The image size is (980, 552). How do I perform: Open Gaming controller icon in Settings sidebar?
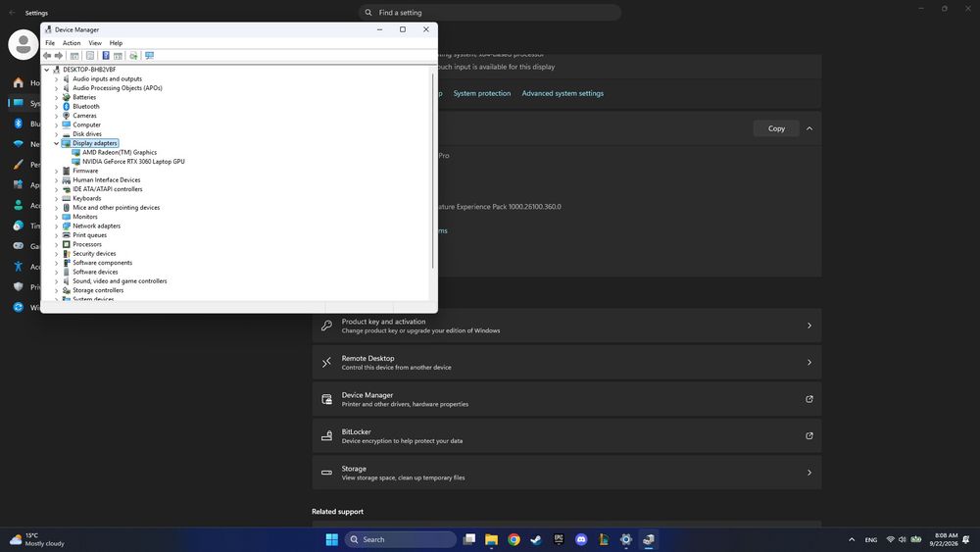(x=18, y=246)
